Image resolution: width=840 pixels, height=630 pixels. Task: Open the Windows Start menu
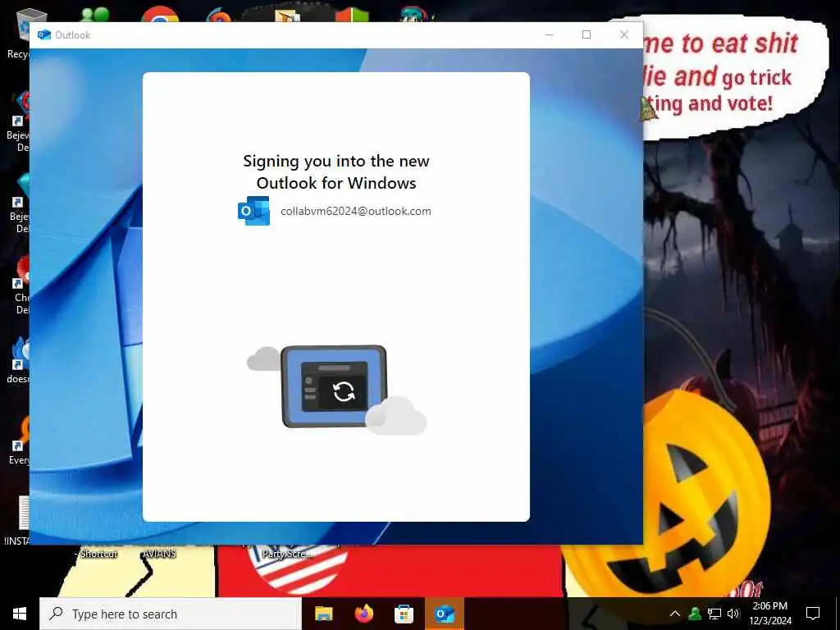[x=20, y=614]
